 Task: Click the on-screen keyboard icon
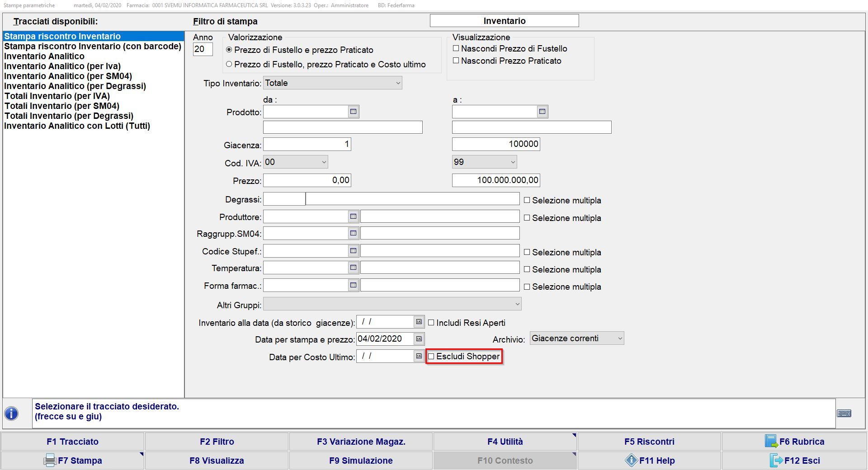tap(844, 414)
